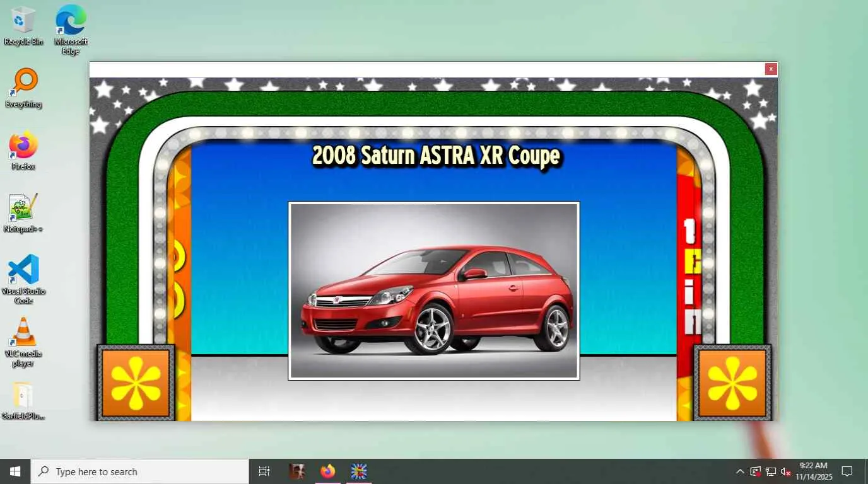Image resolution: width=868 pixels, height=484 pixels.
Task: Open the Windows Start menu
Action: click(x=15, y=471)
